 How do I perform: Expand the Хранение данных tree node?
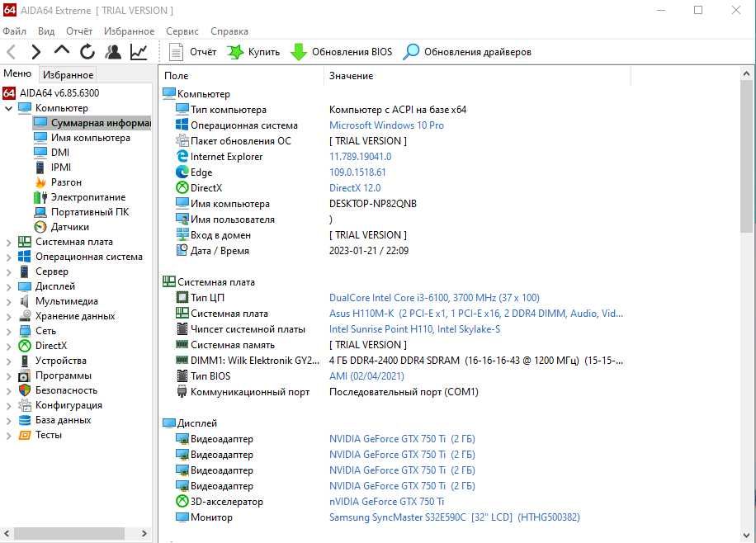click(x=8, y=316)
